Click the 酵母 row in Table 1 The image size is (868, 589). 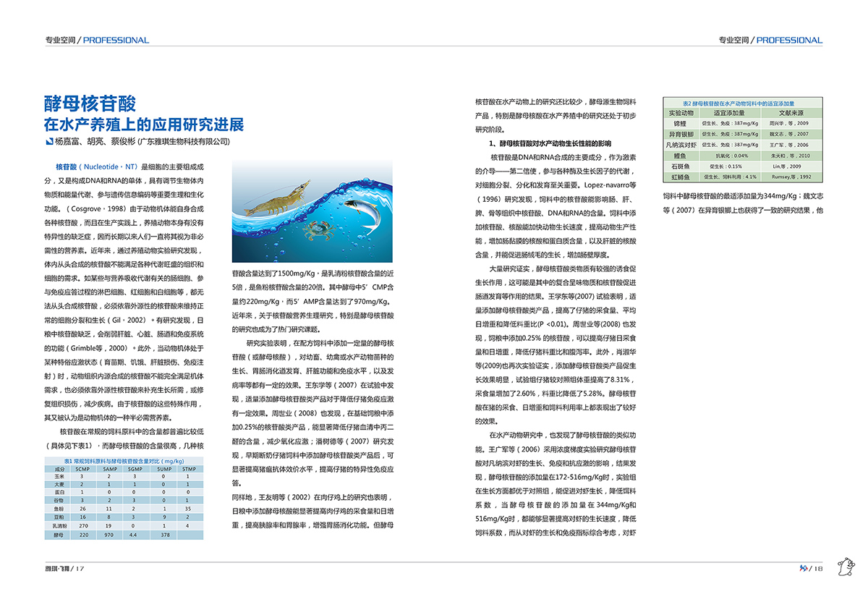click(x=123, y=535)
